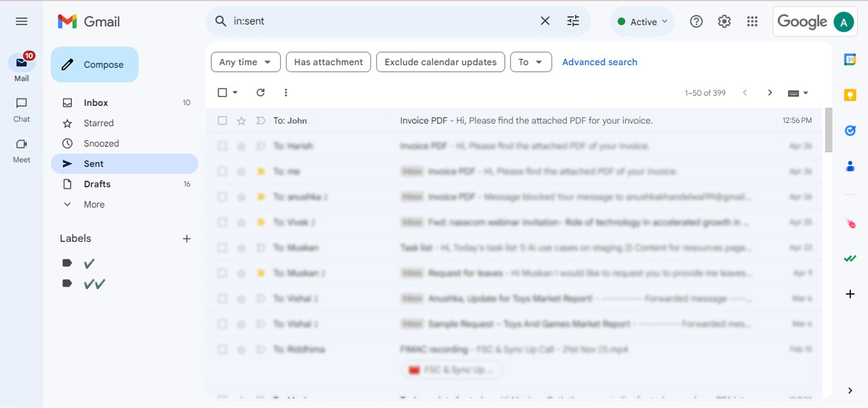Click the Refresh icon in toolbar
The image size is (868, 408).
(x=260, y=93)
